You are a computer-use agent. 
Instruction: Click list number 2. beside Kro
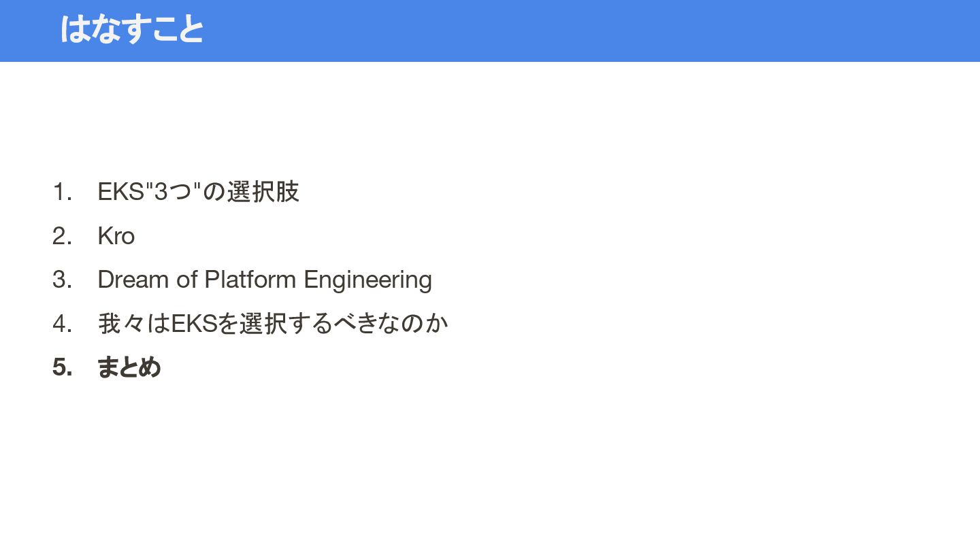[x=62, y=236]
